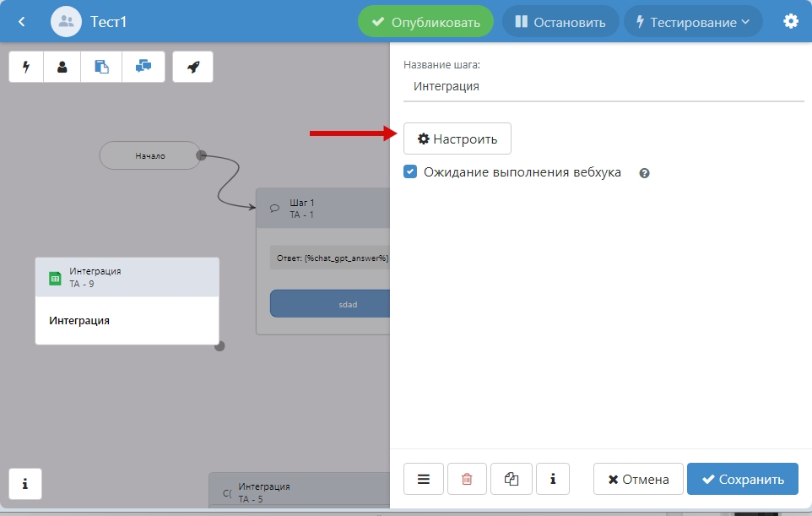Screen dimensions: 812x516
Task: Show step info in the panel footer
Action: (x=553, y=479)
